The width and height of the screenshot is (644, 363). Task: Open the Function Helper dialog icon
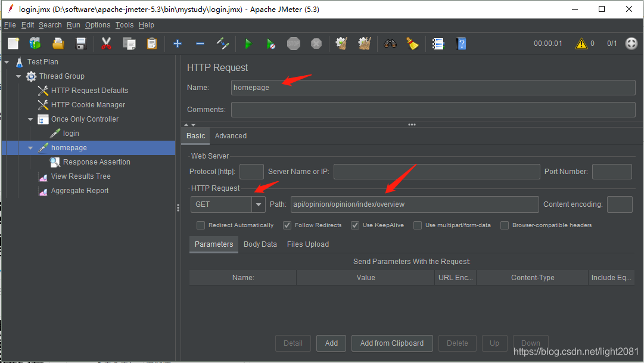click(x=438, y=44)
